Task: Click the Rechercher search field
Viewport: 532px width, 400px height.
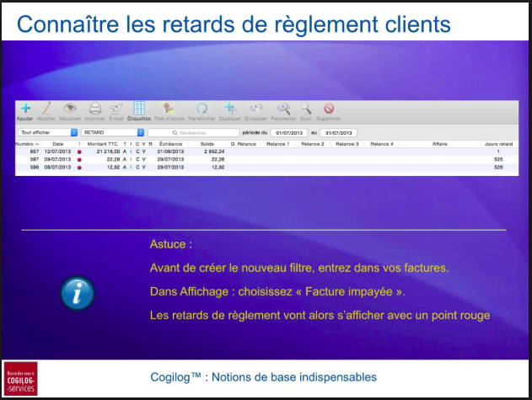Action: click(193, 132)
